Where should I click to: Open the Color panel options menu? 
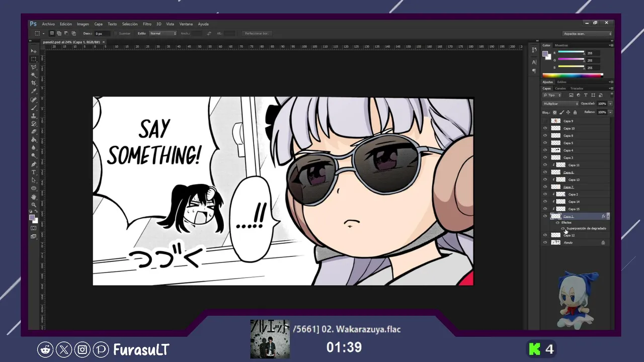611,45
